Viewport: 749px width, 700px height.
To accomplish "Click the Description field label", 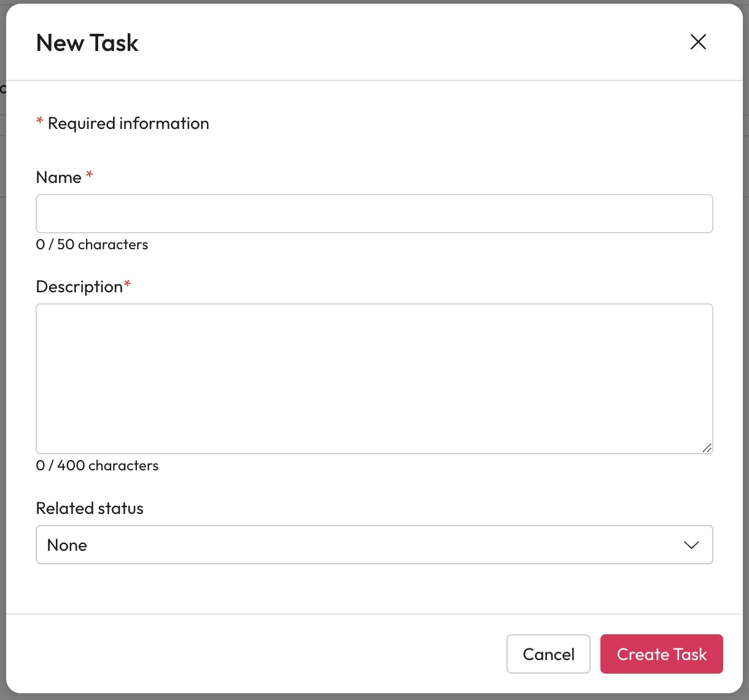I will [79, 287].
